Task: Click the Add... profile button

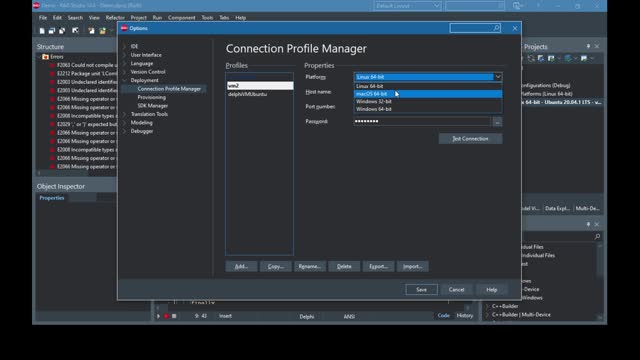Action: 241,267
